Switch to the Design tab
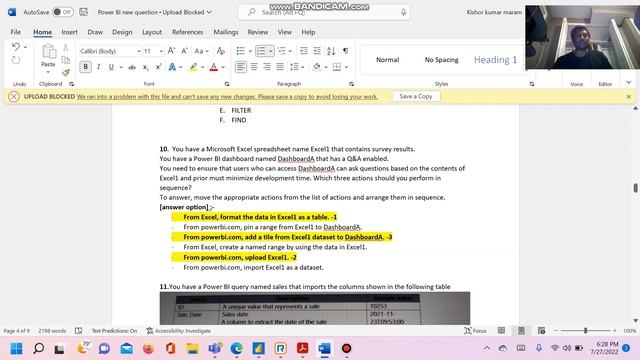 click(x=122, y=32)
